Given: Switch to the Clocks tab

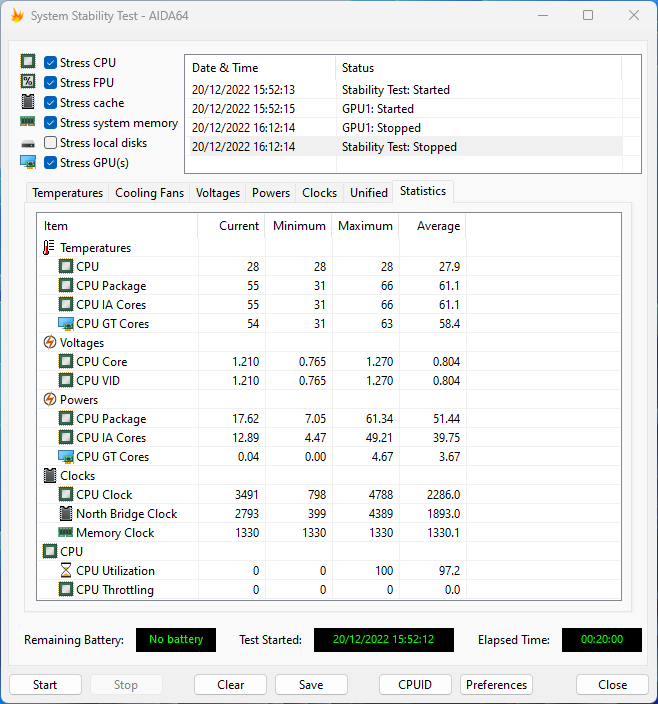Looking at the screenshot, I should [x=319, y=193].
